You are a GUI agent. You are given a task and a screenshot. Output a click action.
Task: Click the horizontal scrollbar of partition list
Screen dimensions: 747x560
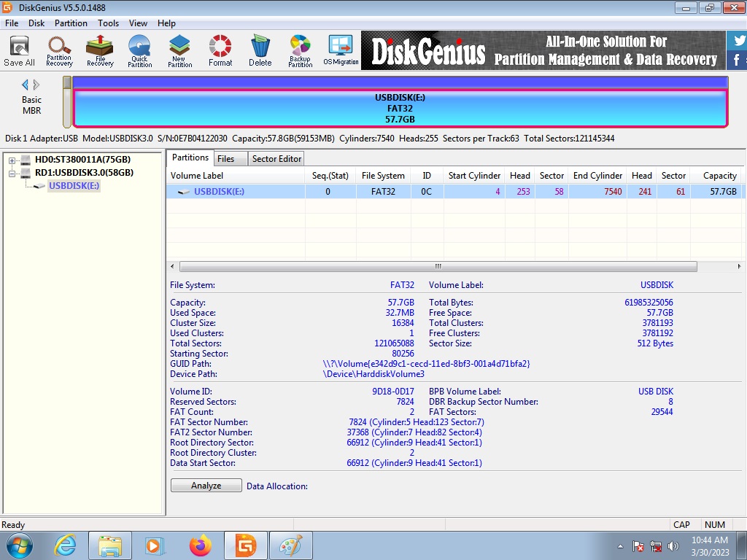[438, 267]
